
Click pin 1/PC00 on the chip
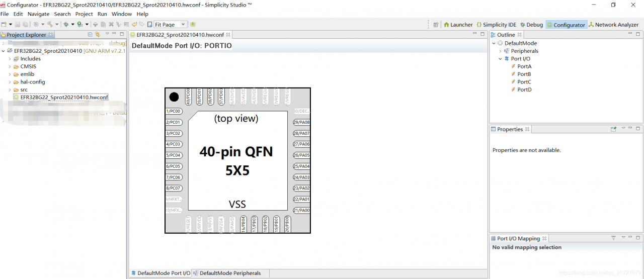click(x=174, y=111)
